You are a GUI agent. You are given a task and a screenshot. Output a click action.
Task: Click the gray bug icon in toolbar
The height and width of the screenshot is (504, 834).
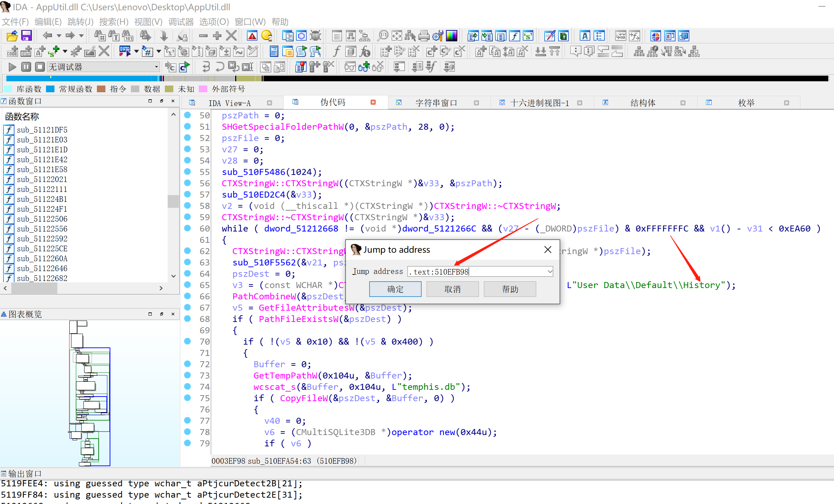coord(315,36)
